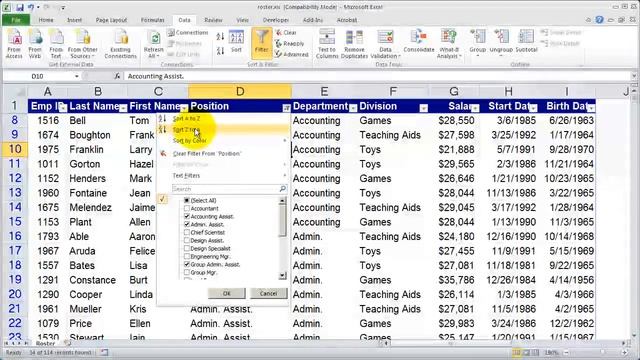
Task: Uncheck the Accounting Assist. checkbox
Action: (187, 216)
